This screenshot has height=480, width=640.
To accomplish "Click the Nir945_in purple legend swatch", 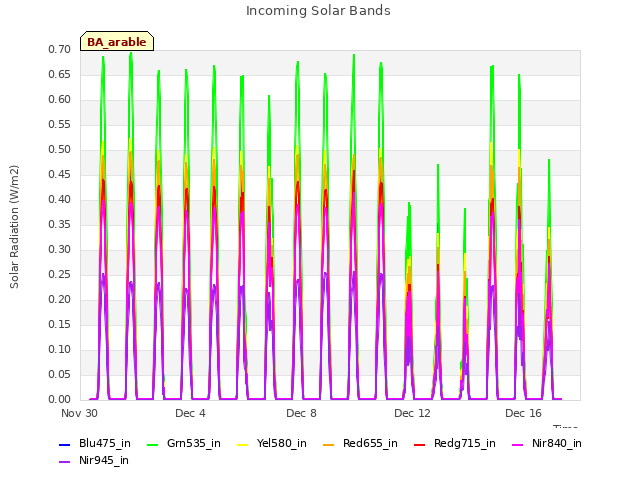I will (x=64, y=462).
